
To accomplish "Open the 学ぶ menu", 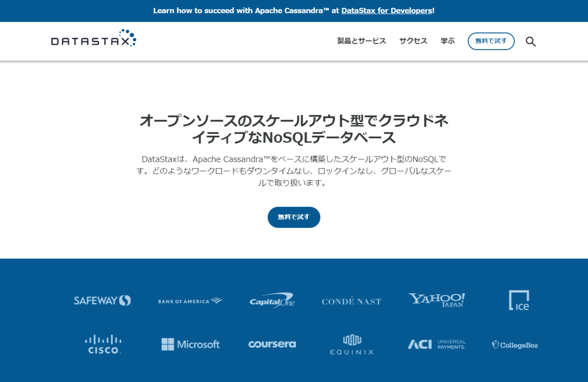I will tap(447, 41).
